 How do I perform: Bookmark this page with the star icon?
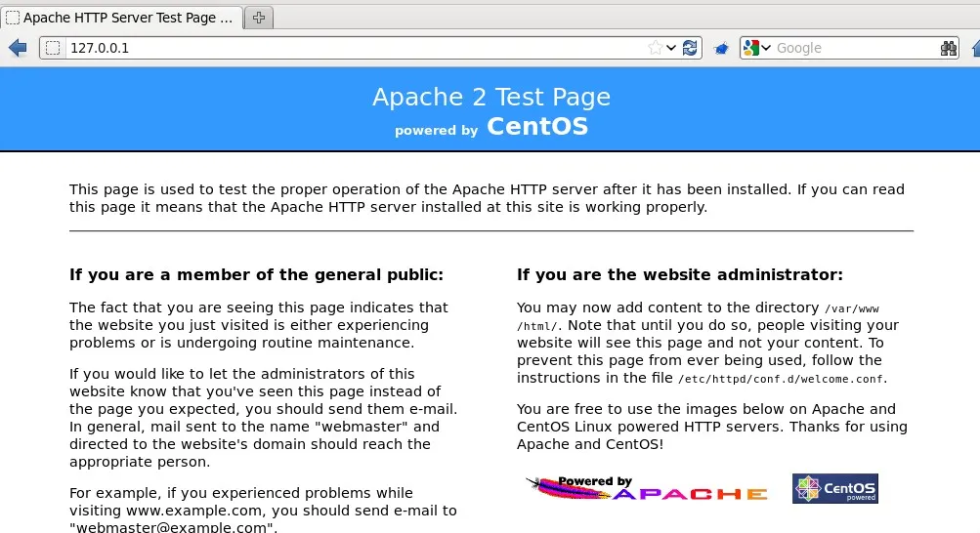(x=655, y=48)
